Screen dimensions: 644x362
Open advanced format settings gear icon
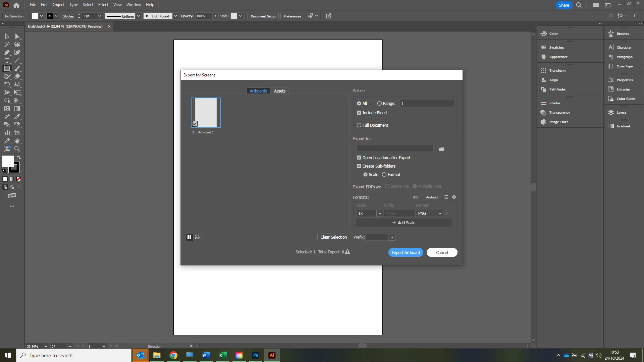tap(454, 197)
